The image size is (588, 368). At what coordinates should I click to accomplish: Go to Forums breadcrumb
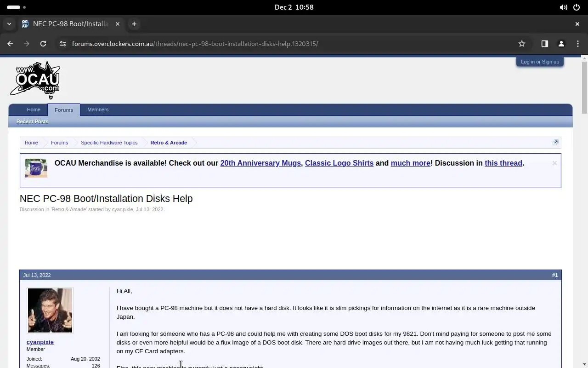pos(59,143)
